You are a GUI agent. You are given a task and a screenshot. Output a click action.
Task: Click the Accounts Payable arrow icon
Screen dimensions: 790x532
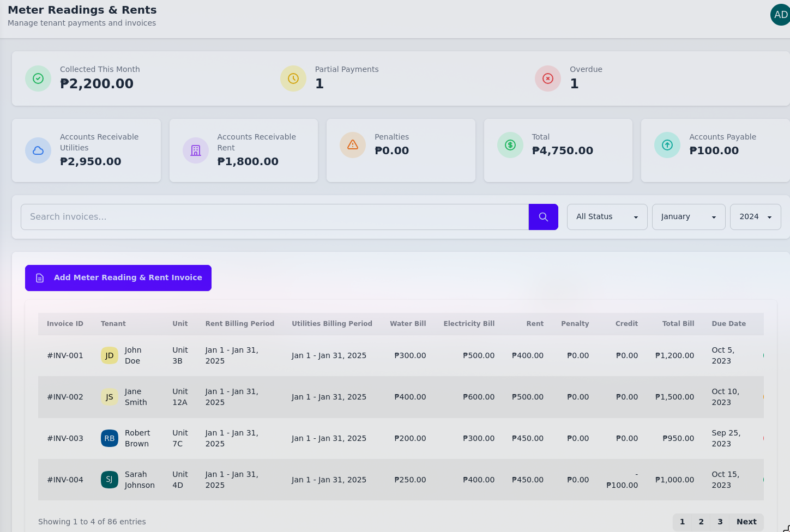coord(667,145)
